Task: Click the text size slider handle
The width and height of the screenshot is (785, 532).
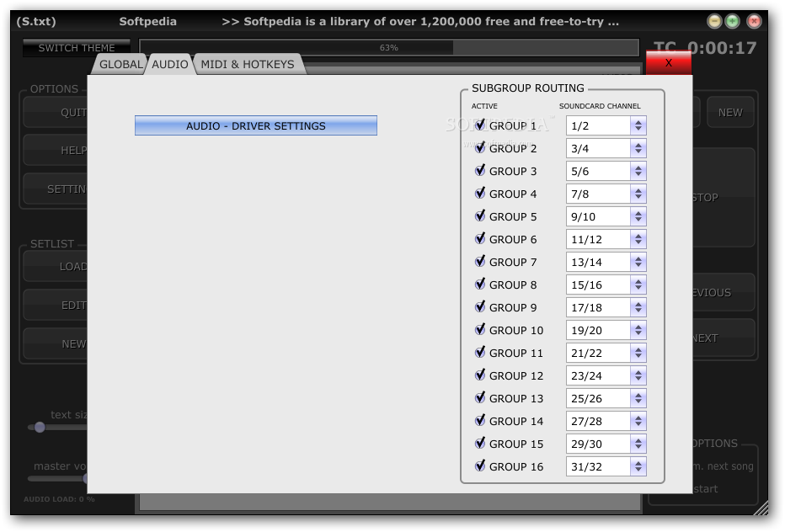Action: (x=40, y=427)
